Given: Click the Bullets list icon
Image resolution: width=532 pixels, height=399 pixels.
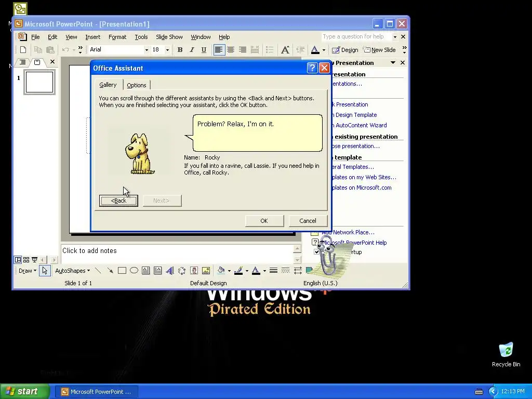Looking at the screenshot, I should (270, 50).
